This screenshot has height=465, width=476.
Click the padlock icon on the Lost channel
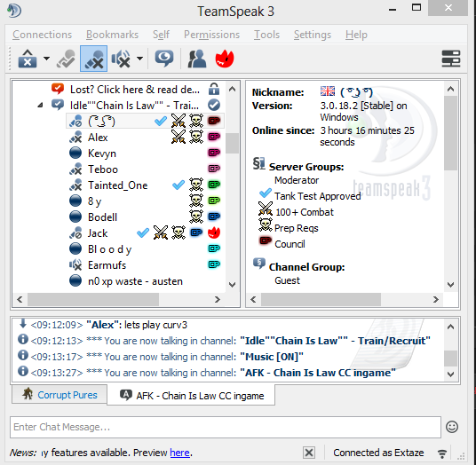[x=214, y=89]
